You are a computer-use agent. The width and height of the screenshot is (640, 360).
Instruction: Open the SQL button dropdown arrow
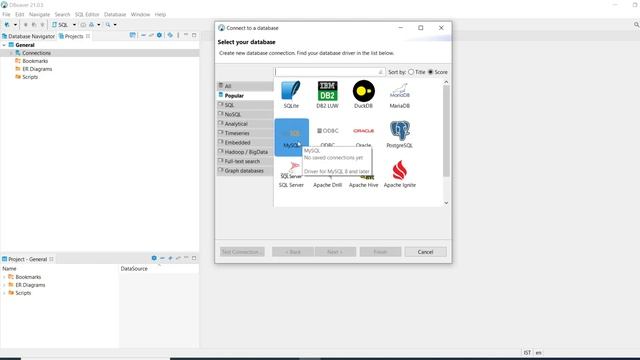(x=74, y=25)
